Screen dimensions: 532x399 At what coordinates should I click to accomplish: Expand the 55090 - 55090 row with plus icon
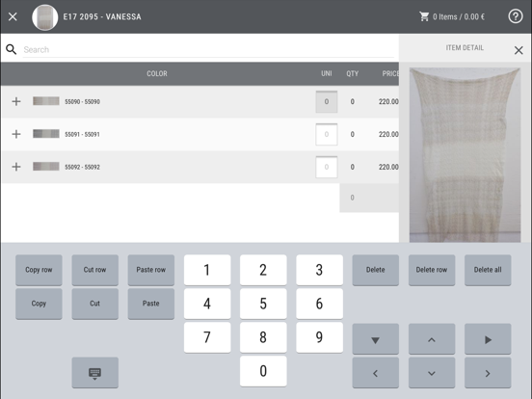tap(16, 101)
